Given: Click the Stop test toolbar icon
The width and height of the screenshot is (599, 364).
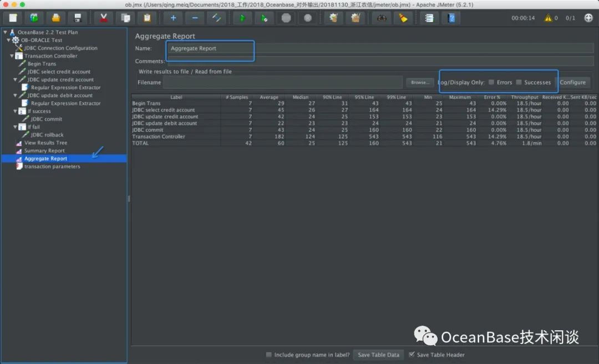Looking at the screenshot, I should pyautogui.click(x=286, y=18).
